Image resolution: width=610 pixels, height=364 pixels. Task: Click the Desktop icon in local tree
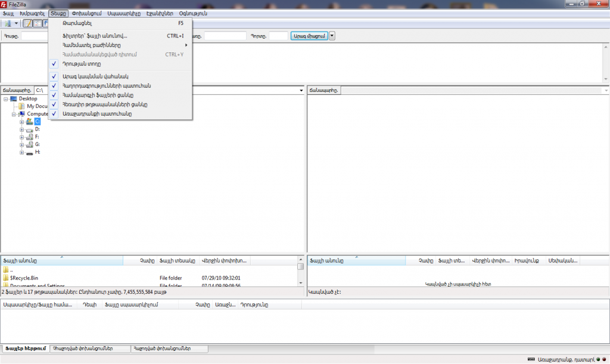pyautogui.click(x=14, y=98)
